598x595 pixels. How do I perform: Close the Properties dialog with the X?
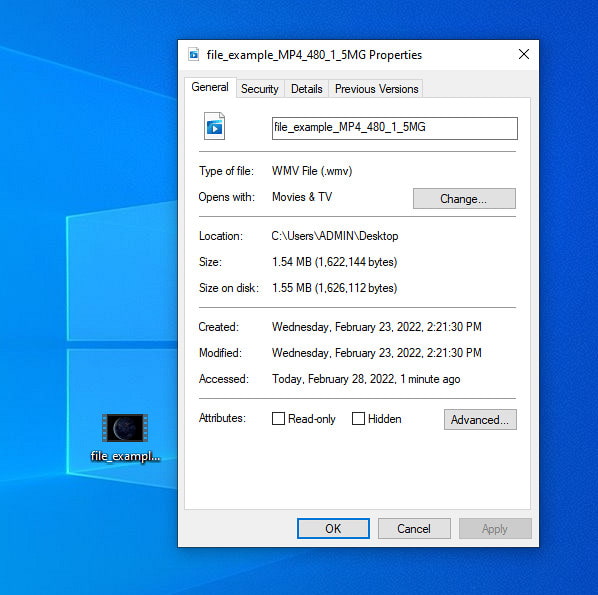point(524,54)
